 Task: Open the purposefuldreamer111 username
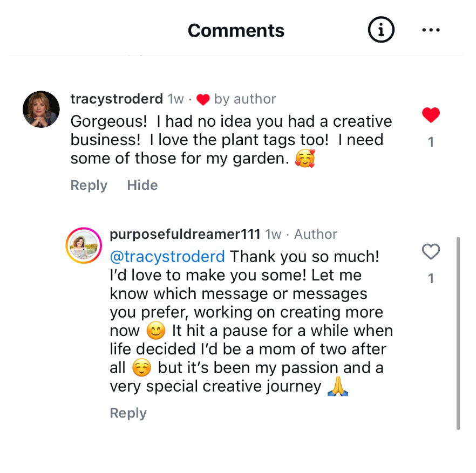pos(185,235)
